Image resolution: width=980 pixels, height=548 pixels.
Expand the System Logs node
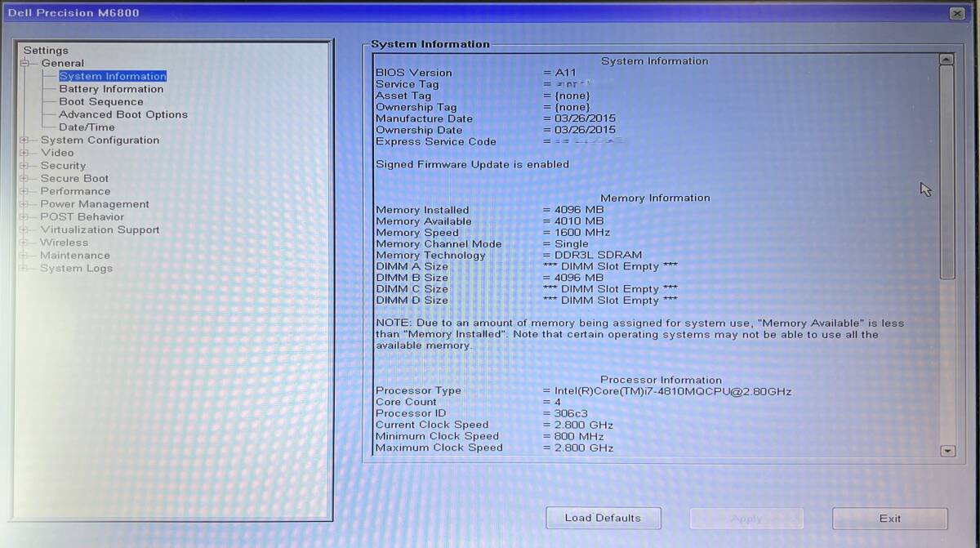point(24,268)
